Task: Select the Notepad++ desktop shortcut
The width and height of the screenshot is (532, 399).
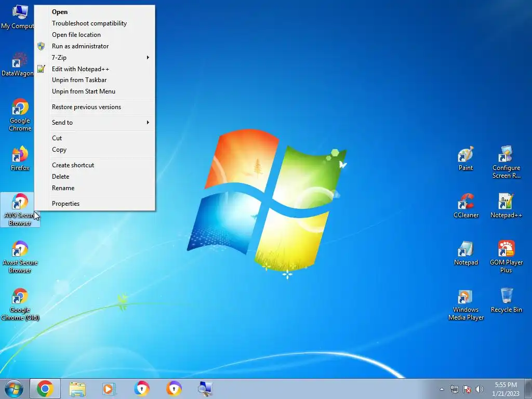Action: (506, 206)
